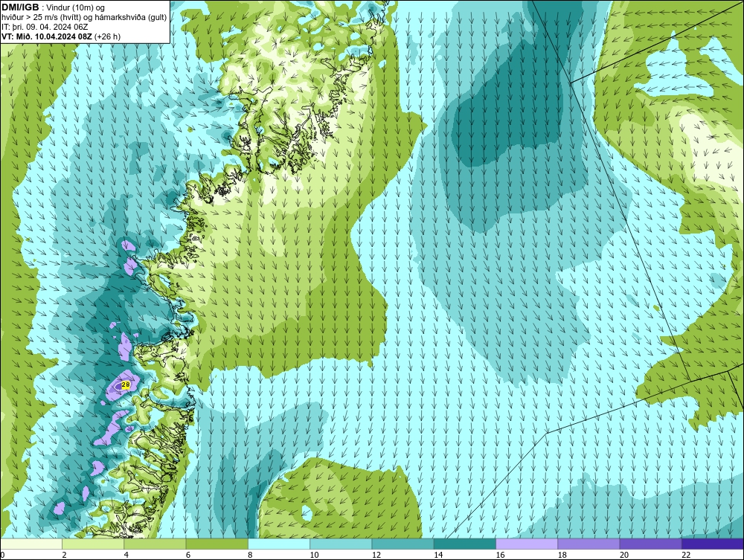Click the yellow 28 maximum gust marker

tap(125, 385)
